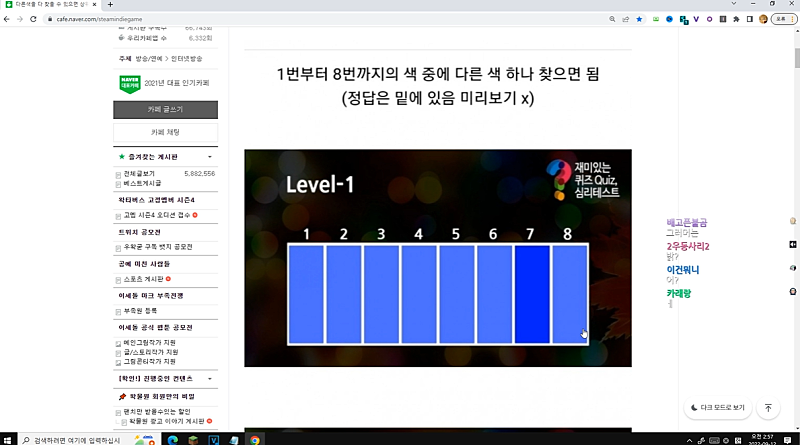800x445 pixels.
Task: Click the share page icon in address bar
Action: tap(626, 19)
